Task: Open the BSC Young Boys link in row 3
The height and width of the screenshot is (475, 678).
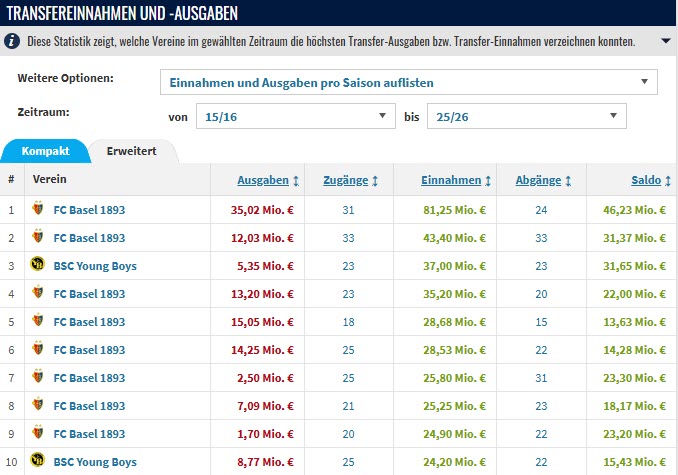Action: point(95,266)
